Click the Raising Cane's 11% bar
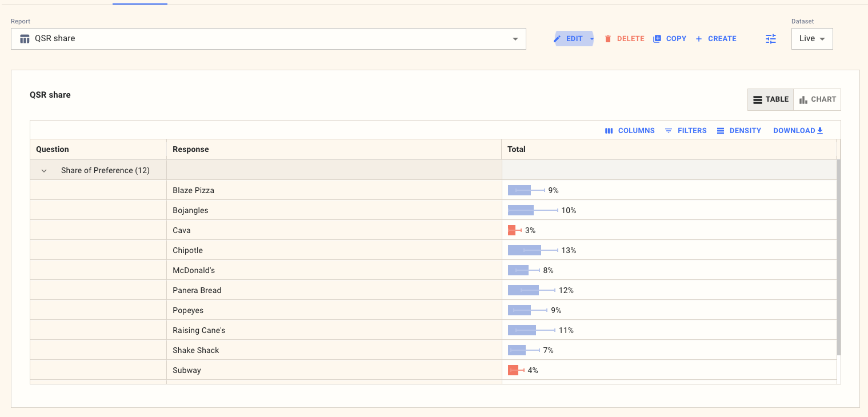Viewport: 868px width, 417px height. (x=522, y=330)
